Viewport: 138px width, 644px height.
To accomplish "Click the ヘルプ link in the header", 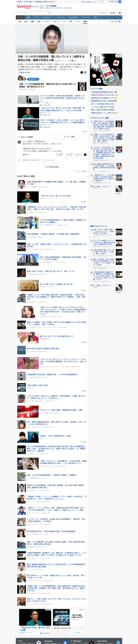I will 94,2.
